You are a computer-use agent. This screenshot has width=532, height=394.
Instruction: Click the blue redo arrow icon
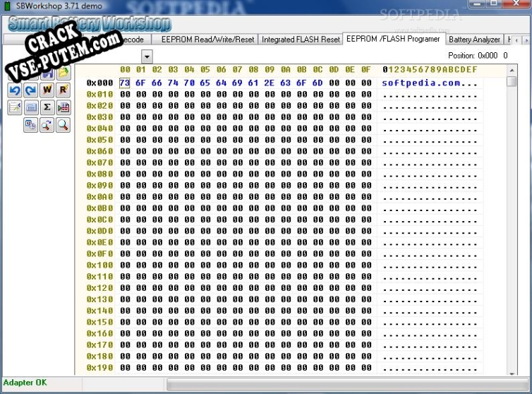point(31,90)
